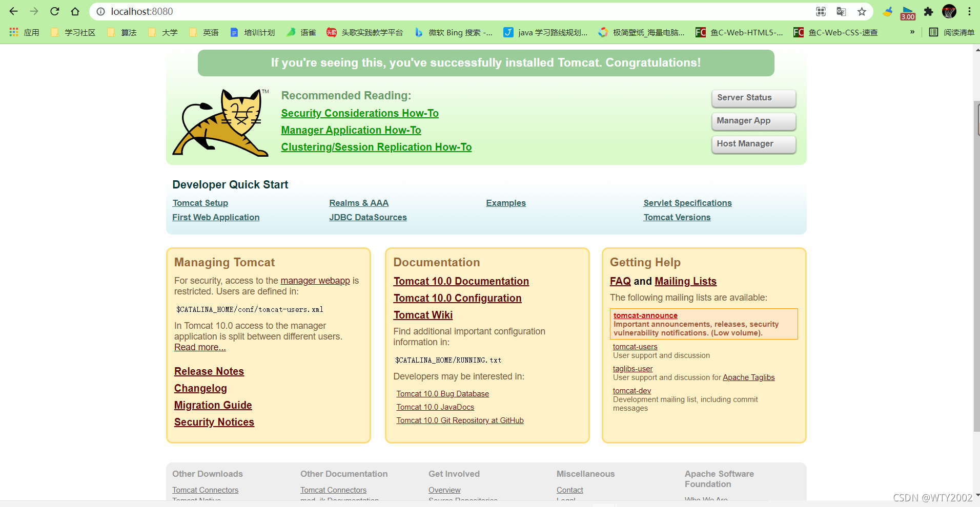The width and height of the screenshot is (980, 507).
Task: Click the browser forward arrow
Action: [x=34, y=11]
